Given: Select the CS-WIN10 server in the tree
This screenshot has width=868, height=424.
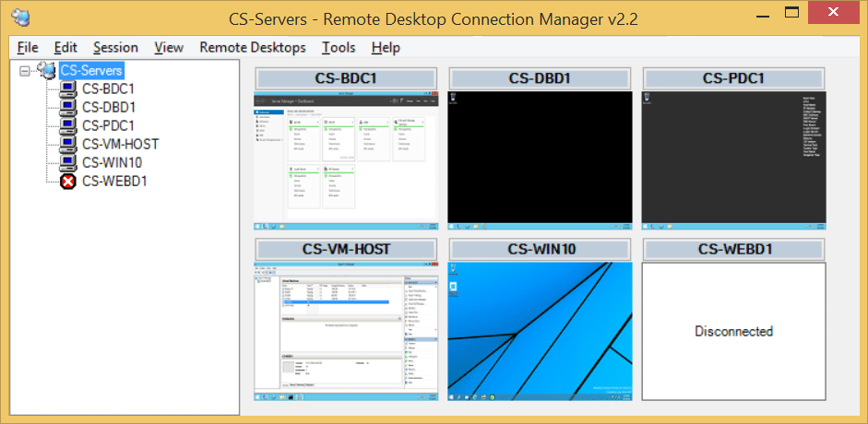Looking at the screenshot, I should [x=113, y=162].
